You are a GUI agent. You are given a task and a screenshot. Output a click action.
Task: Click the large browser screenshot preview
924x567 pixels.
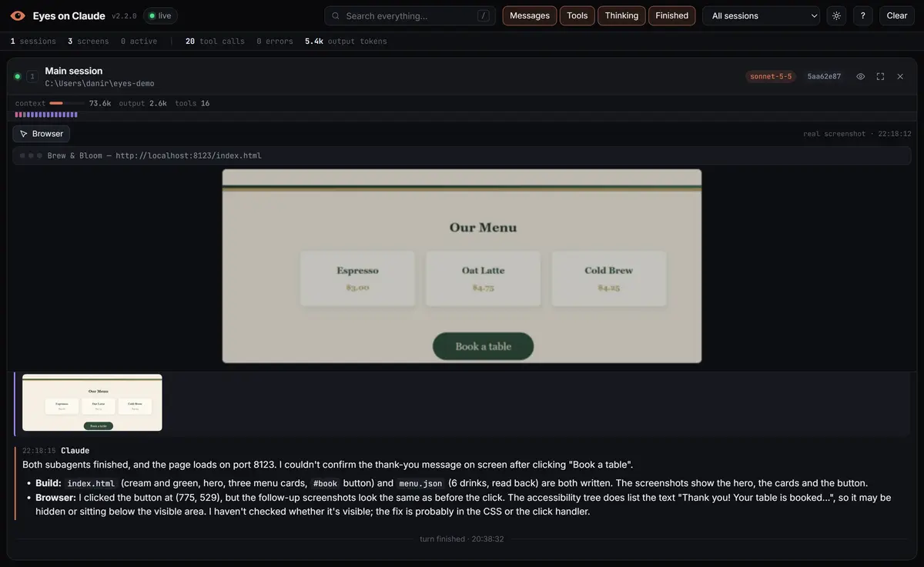coord(462,266)
